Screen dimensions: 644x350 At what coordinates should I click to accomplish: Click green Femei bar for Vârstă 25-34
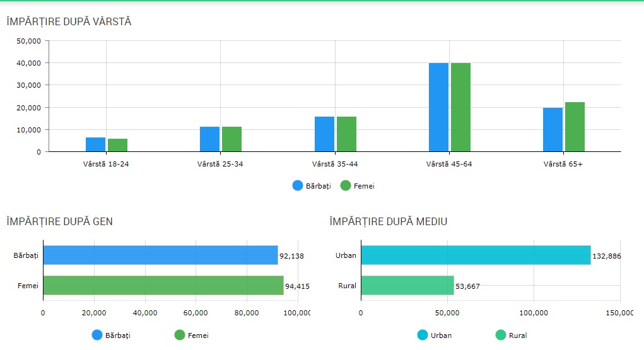point(231,139)
